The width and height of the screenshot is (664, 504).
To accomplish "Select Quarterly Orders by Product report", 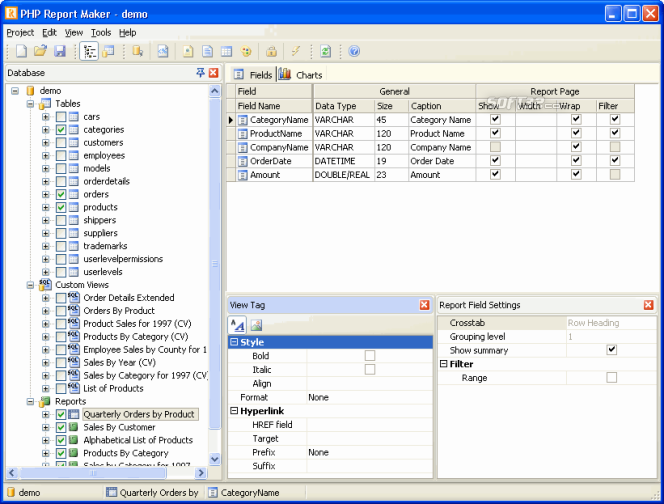I will tap(139, 414).
